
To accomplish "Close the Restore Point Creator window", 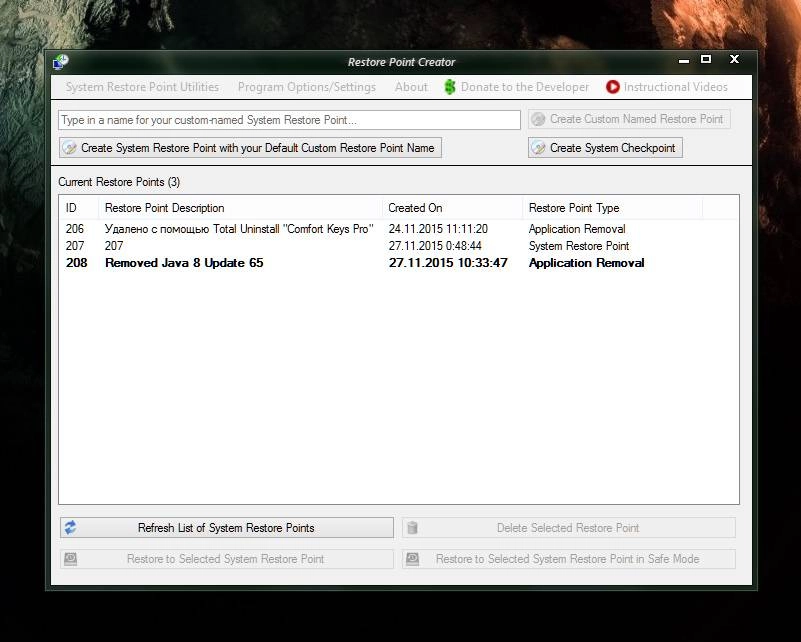I will pos(735,59).
